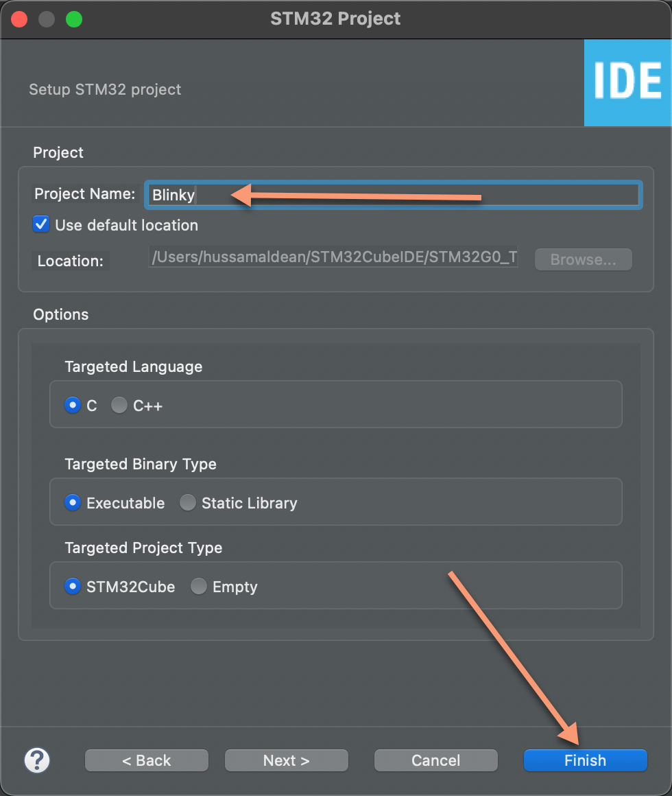Select the C language radio button

[x=72, y=405]
